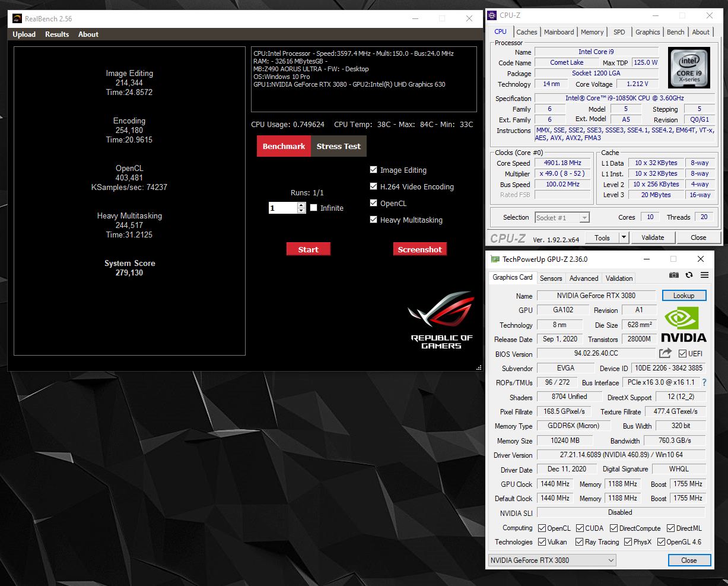Open the GPU-Z Sensors tab
The image size is (728, 586).
tap(551, 278)
